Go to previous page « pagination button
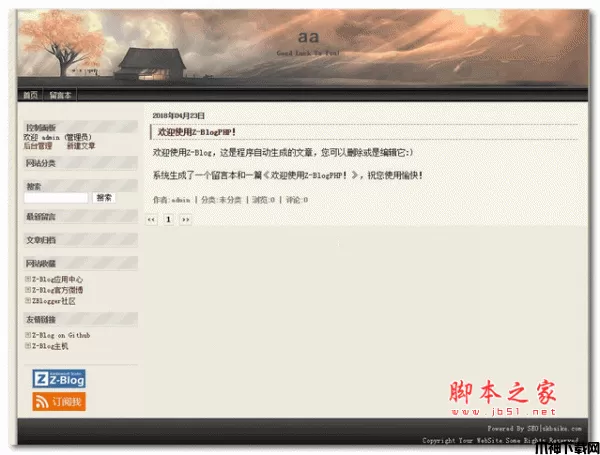The height and width of the screenshot is (455, 600). [x=151, y=220]
